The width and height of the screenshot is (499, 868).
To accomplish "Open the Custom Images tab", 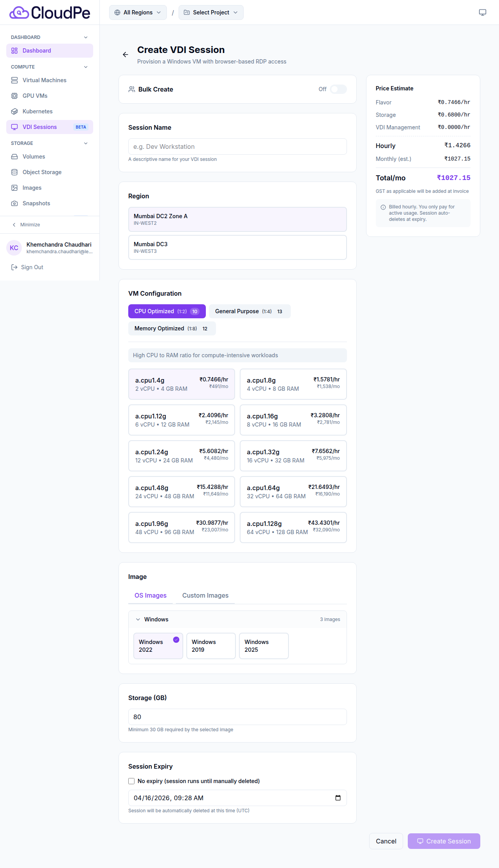I will pos(205,595).
